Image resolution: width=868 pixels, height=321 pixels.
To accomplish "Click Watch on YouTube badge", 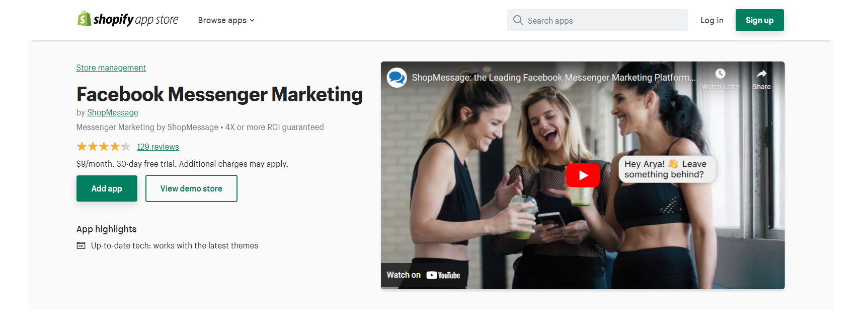I will pos(423,275).
